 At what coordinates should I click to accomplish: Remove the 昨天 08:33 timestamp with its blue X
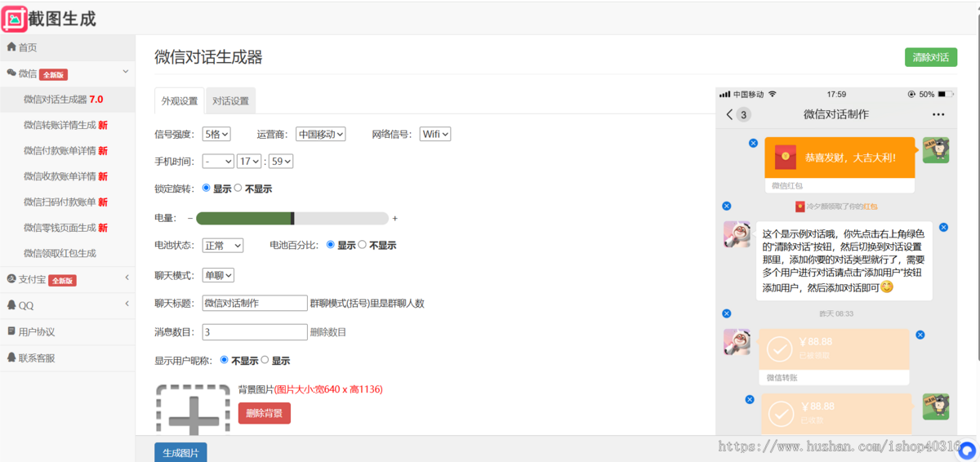(727, 313)
